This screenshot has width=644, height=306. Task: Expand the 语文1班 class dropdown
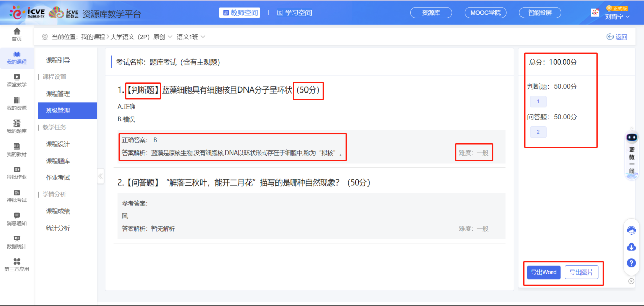coord(191,37)
